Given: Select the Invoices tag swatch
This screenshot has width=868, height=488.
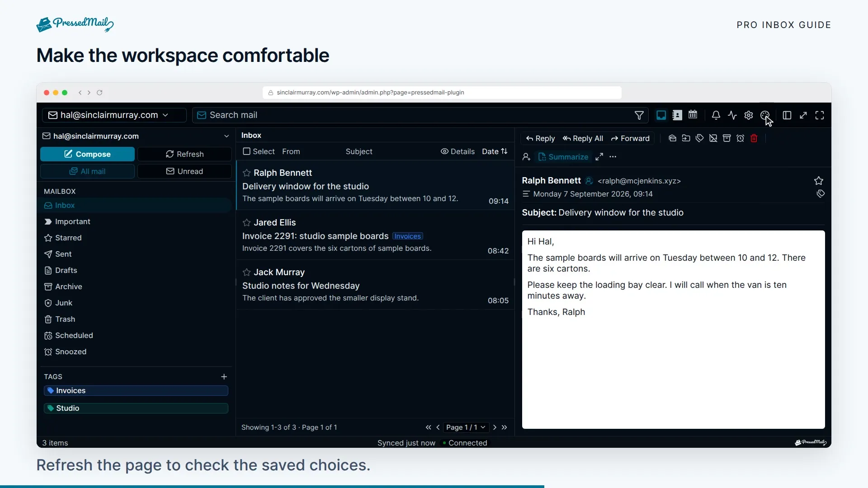Looking at the screenshot, I should pos(136,390).
